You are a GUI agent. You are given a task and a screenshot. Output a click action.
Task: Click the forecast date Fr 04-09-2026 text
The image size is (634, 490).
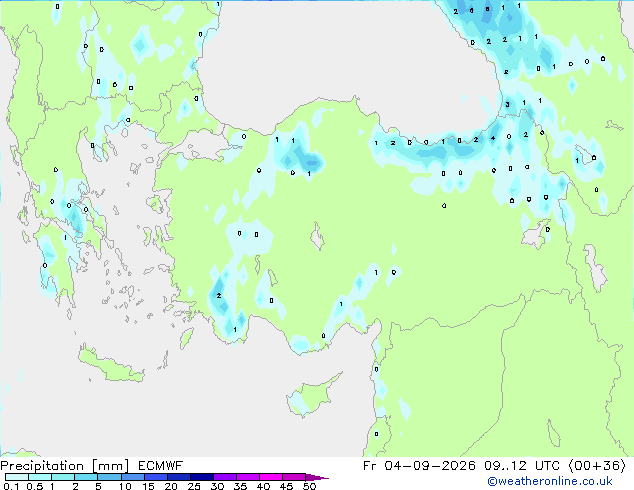(x=419, y=466)
